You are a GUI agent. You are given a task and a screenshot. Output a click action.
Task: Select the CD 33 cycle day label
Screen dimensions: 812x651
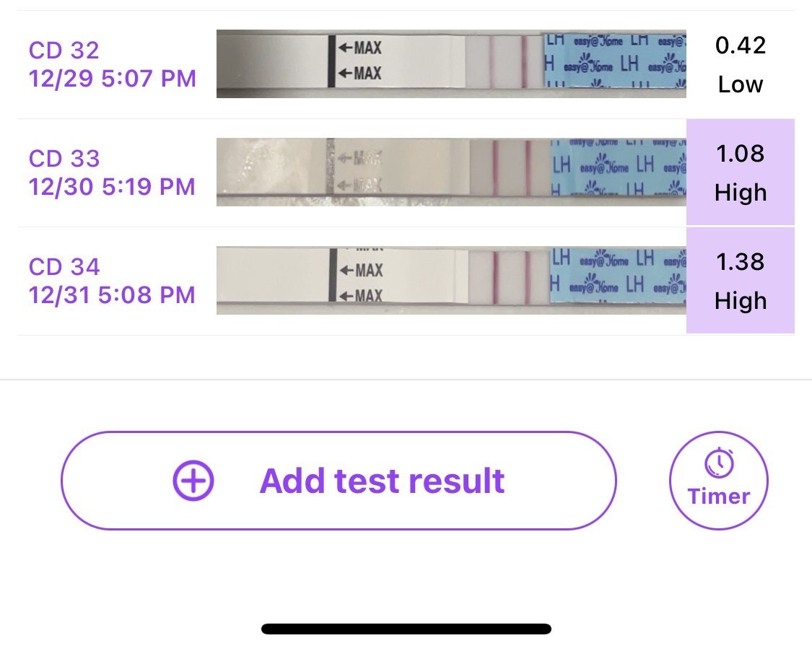coord(64,159)
